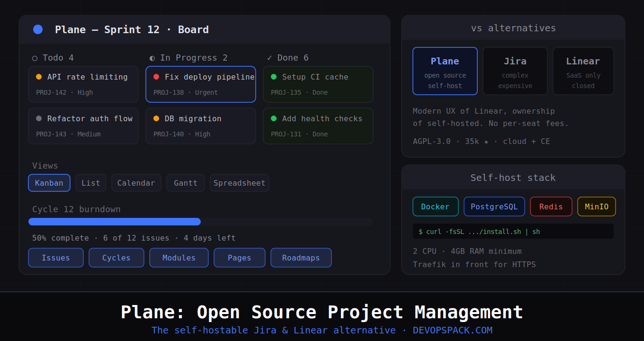Open the Fix deploy pipeline card
644x341 pixels.
point(201,84)
